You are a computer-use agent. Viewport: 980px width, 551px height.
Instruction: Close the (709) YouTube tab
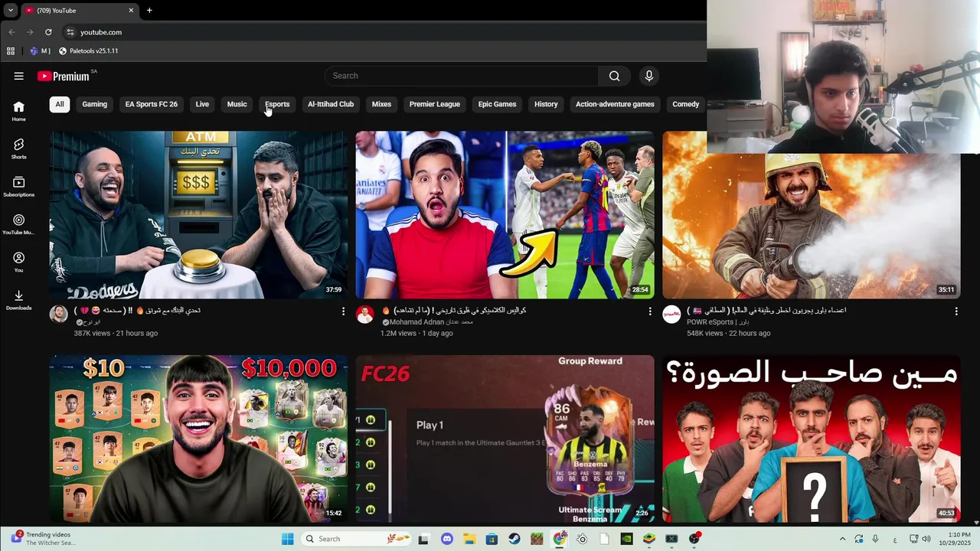tap(131, 11)
